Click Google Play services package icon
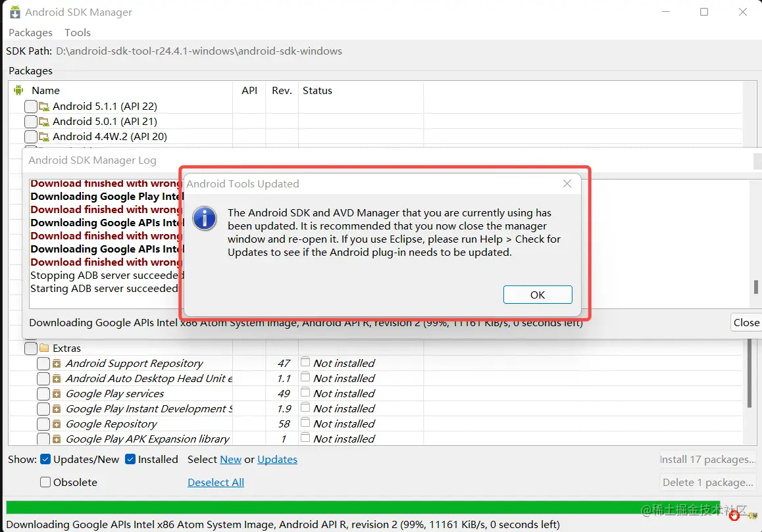 57,393
